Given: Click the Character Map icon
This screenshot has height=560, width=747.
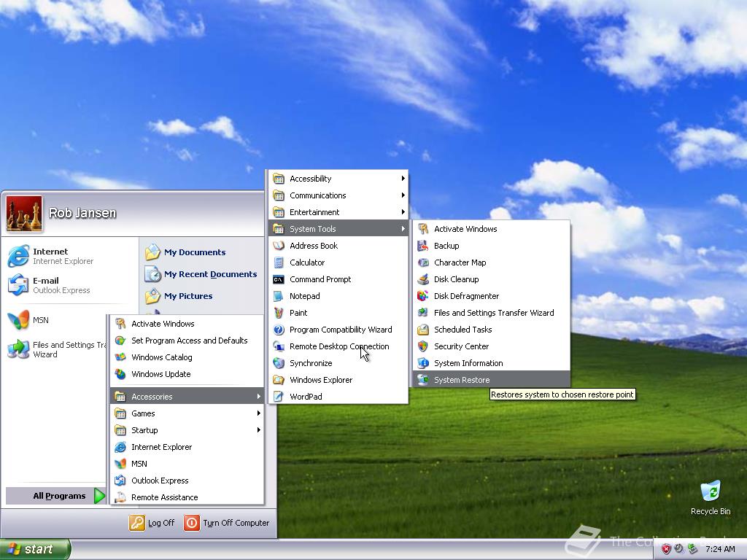Looking at the screenshot, I should click(x=422, y=262).
